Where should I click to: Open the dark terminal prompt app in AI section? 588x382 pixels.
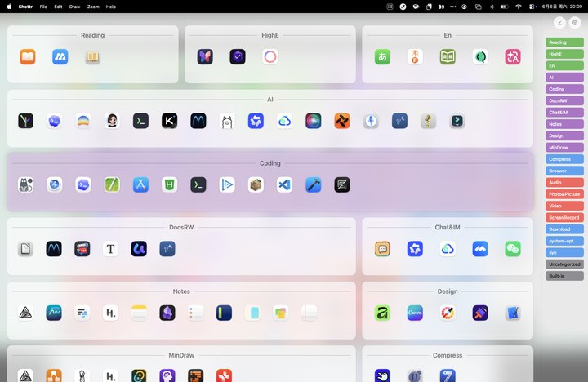[140, 121]
